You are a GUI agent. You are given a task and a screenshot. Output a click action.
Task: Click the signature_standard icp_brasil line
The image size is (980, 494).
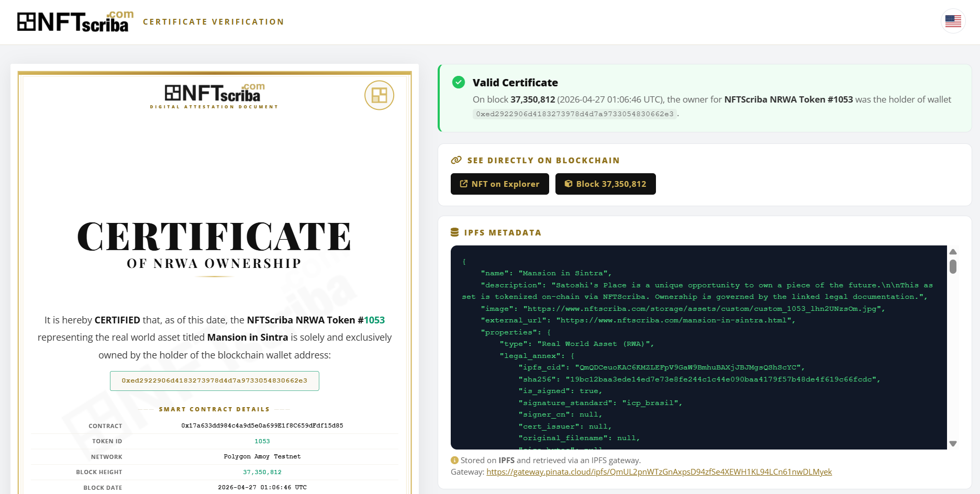[x=600, y=403]
